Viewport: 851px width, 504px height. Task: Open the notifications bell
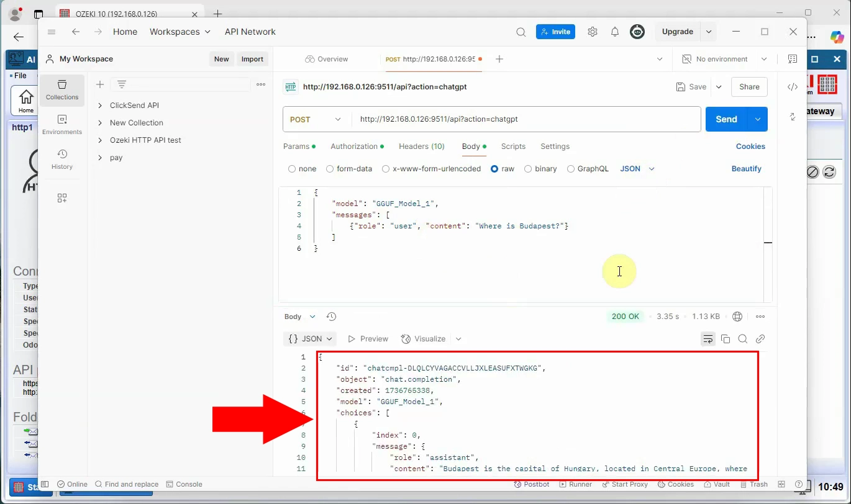click(x=615, y=32)
